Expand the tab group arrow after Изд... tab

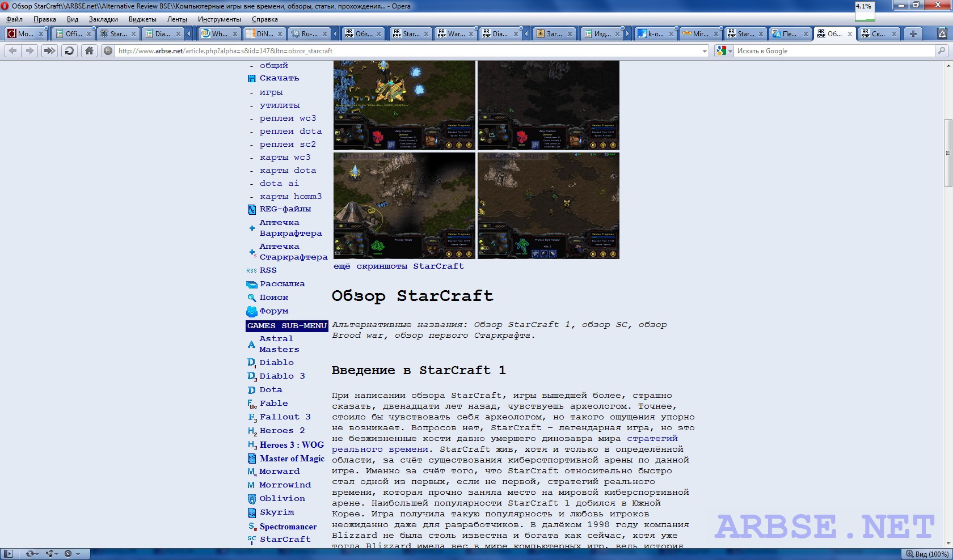(x=627, y=34)
